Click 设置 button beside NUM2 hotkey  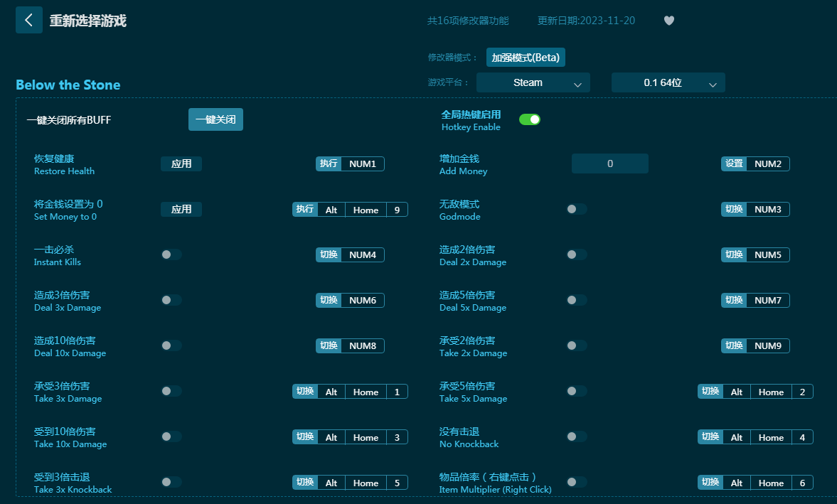734,164
